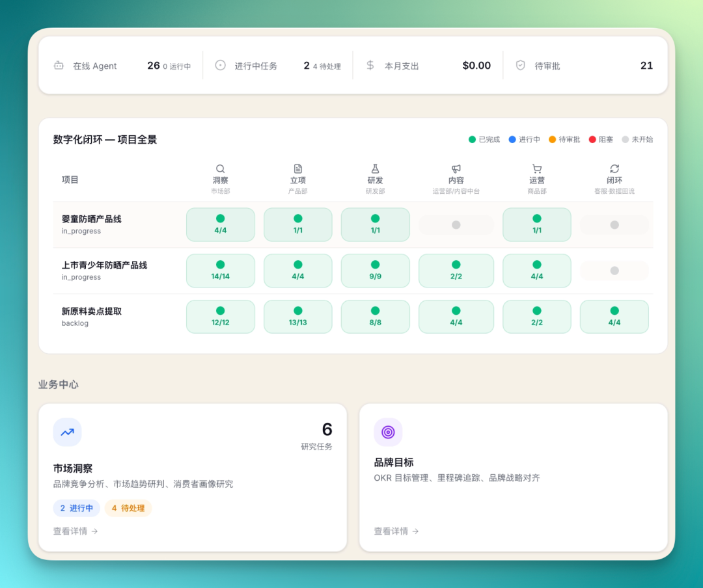Image resolution: width=703 pixels, height=588 pixels.
Task: Click the gray 未开始 legend dot
Action: pos(626,139)
